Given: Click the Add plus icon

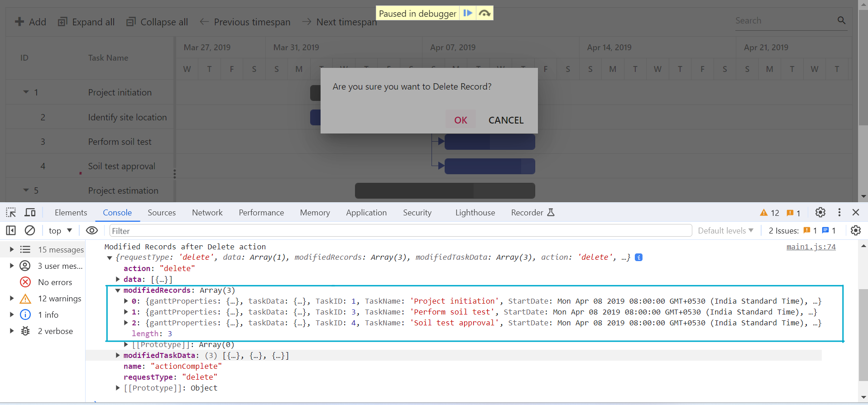Looking at the screenshot, I should click(19, 22).
